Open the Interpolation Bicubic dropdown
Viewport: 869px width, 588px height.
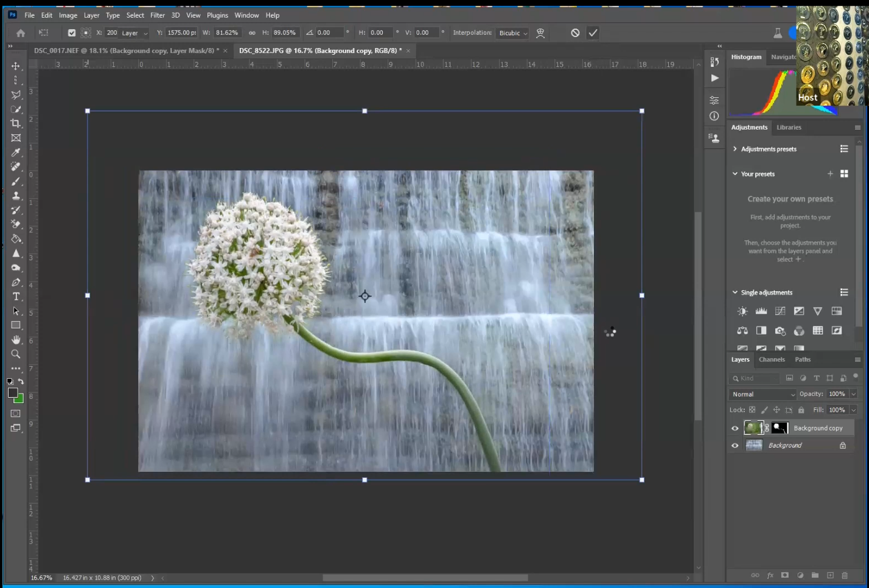pos(512,33)
